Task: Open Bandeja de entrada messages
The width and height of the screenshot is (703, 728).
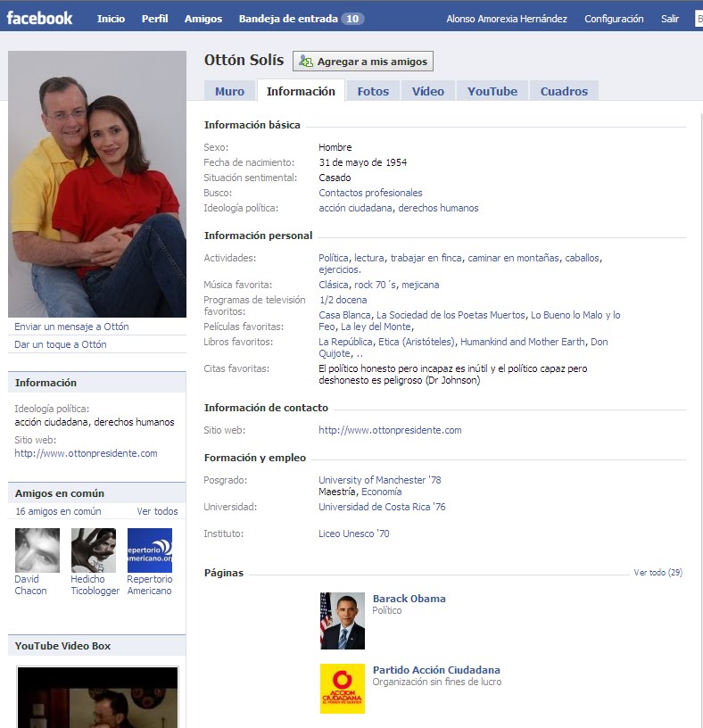Action: [288, 19]
